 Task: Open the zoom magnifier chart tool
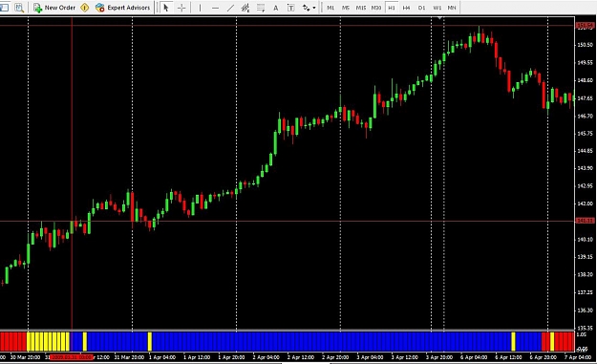(x=19, y=8)
